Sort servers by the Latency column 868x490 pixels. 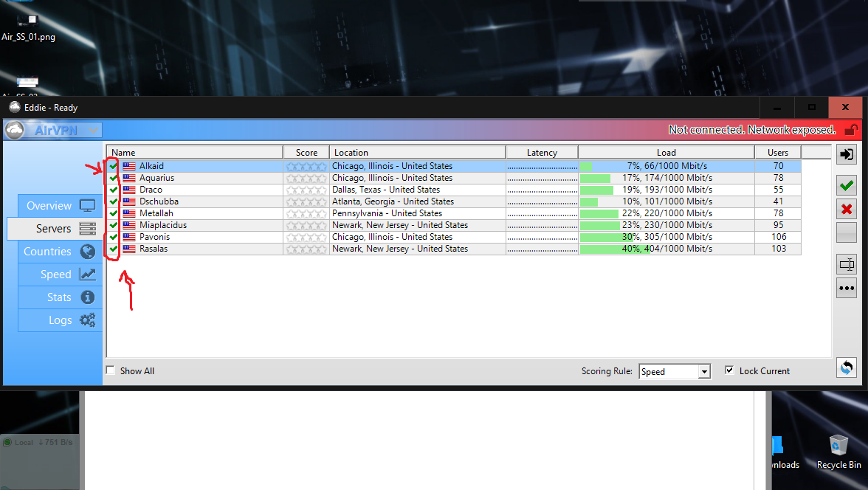542,152
